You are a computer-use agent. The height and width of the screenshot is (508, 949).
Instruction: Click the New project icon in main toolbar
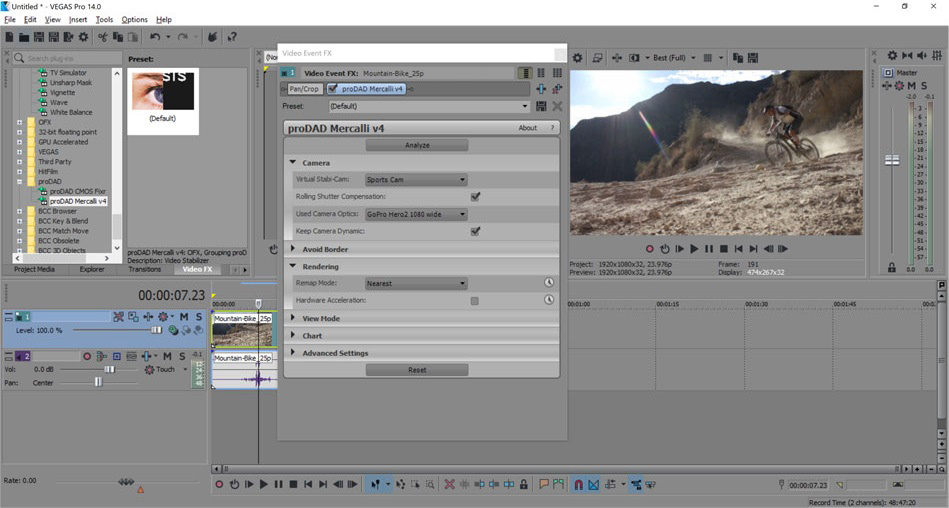click(9, 37)
